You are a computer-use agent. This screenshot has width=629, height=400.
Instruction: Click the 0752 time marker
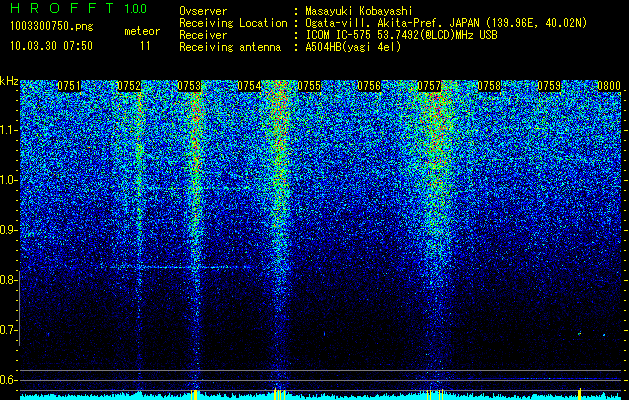click(129, 86)
